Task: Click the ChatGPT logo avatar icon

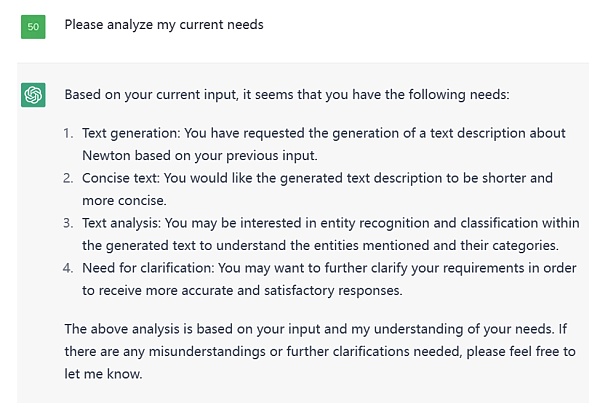Action: [33, 95]
